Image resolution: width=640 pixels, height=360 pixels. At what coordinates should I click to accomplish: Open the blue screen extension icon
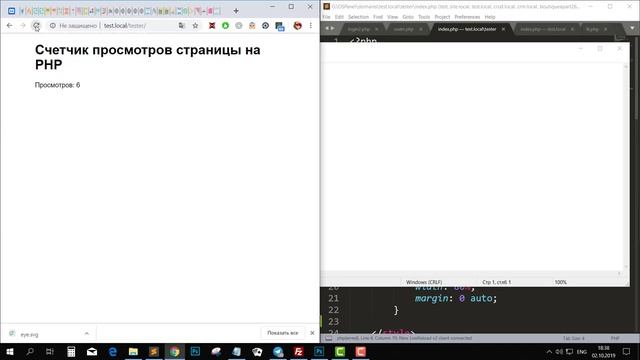pyautogui.click(x=280, y=27)
